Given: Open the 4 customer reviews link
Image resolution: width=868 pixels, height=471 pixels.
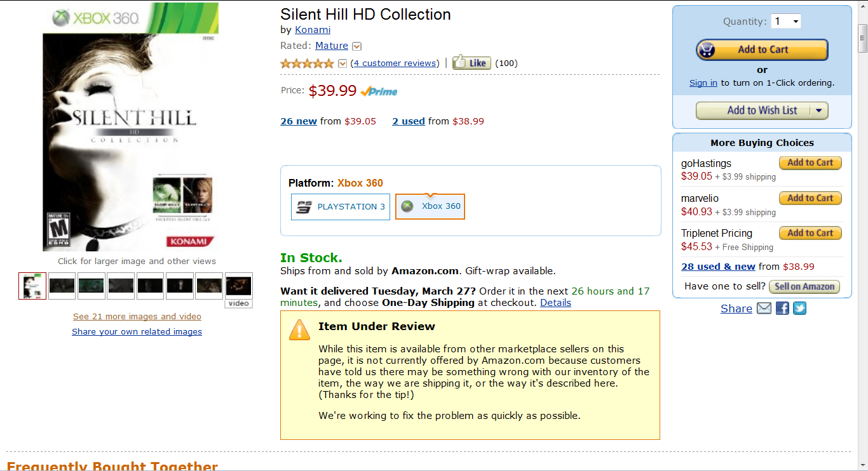Looking at the screenshot, I should click(395, 63).
